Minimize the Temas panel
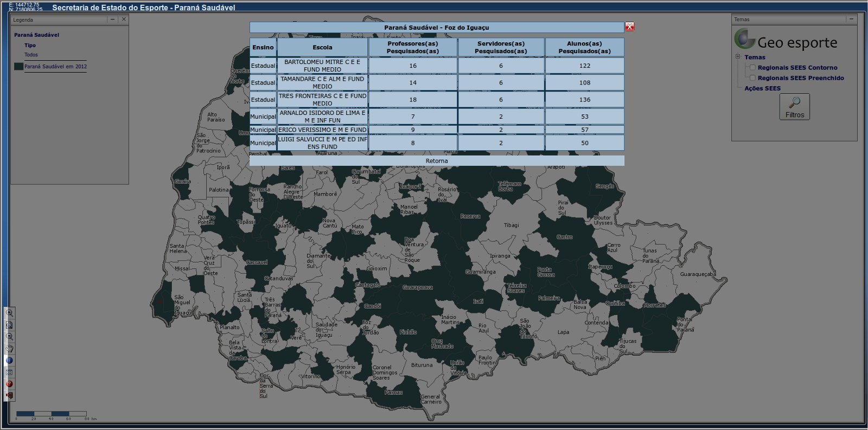 [851, 19]
